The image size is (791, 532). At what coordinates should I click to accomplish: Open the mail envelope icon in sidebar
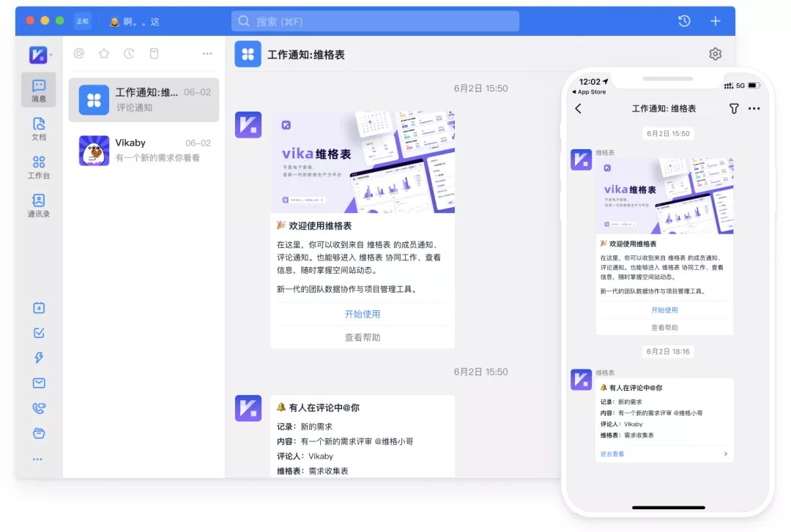39,383
